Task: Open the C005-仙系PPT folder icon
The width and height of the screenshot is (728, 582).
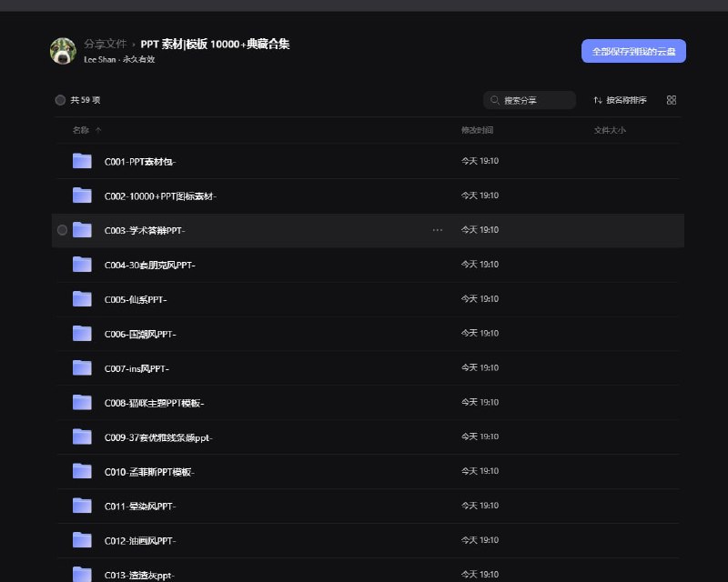Action: (x=81, y=298)
